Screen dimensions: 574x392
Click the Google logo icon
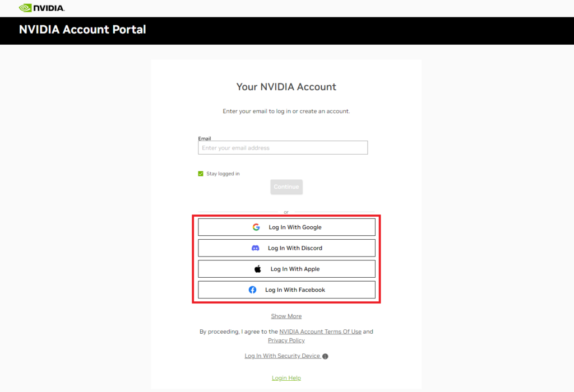click(x=256, y=227)
